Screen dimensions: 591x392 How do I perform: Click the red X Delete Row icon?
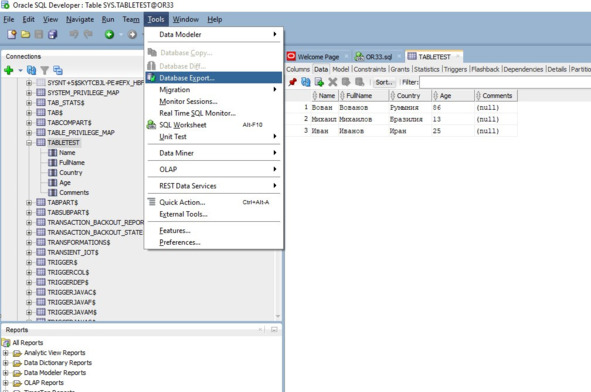click(x=332, y=82)
